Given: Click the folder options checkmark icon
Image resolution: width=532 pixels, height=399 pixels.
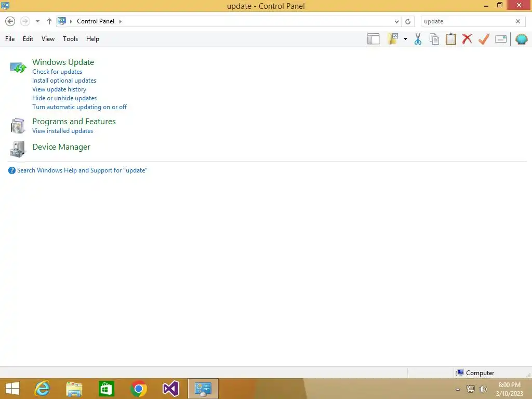Looking at the screenshot, I should pos(393,39).
